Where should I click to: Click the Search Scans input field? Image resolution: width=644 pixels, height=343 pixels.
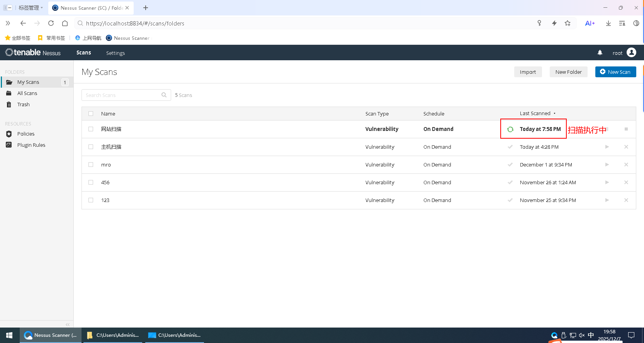click(x=122, y=95)
